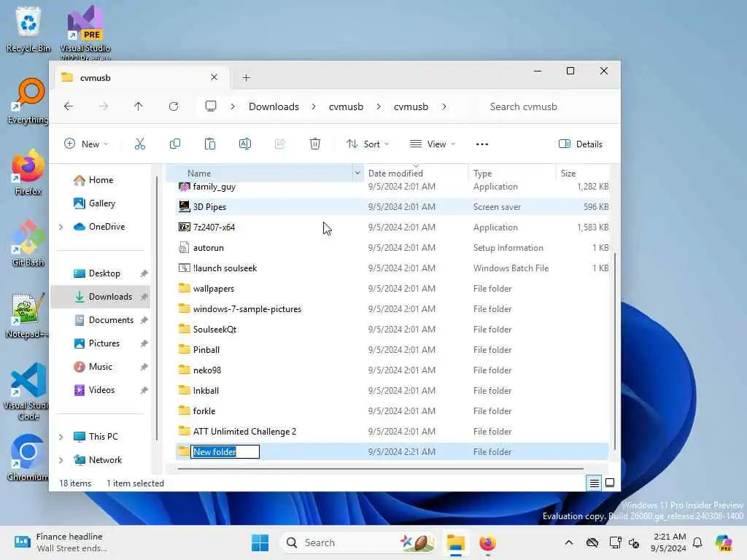The height and width of the screenshot is (560, 747).
Task: Click the This PC monitor icon in address bar
Action: [211, 106]
